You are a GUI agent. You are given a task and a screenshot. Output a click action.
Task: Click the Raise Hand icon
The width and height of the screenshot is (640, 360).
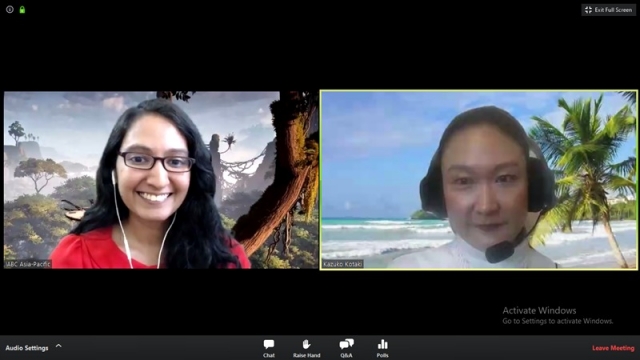click(x=307, y=344)
